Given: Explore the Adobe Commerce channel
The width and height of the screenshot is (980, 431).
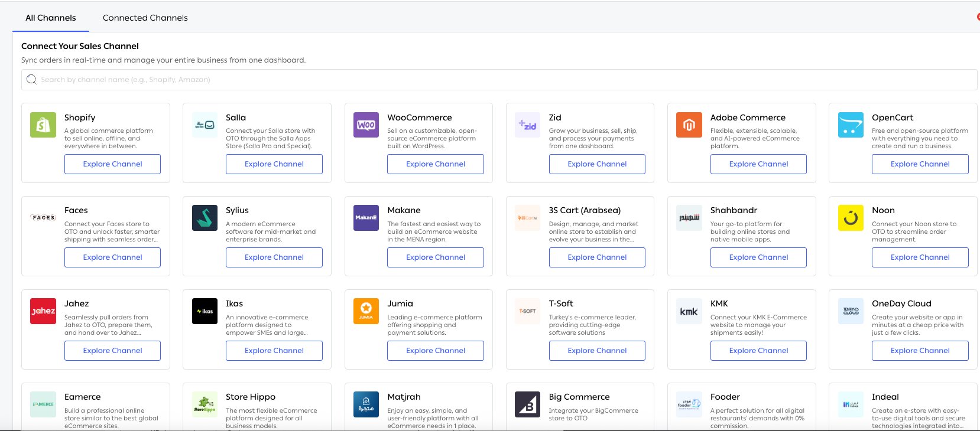Looking at the screenshot, I should point(758,164).
